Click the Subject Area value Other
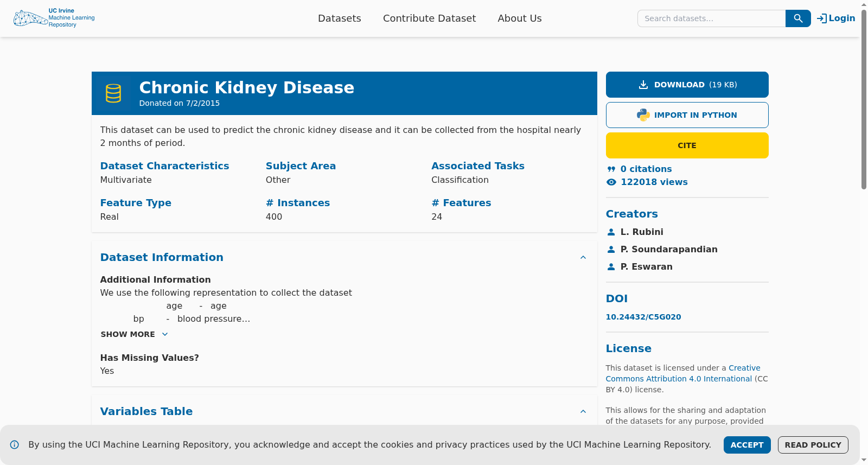 [278, 180]
